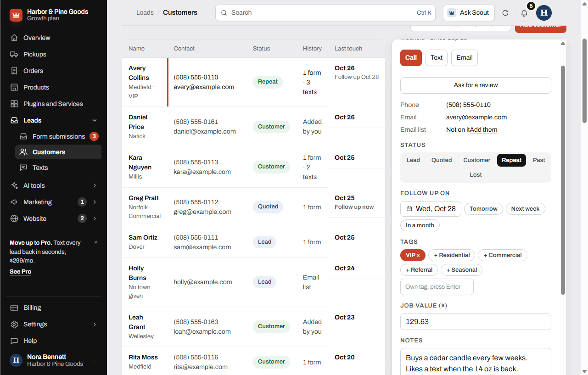The image size is (588, 375).
Task: Click the See Pro link
Action: [21, 272]
